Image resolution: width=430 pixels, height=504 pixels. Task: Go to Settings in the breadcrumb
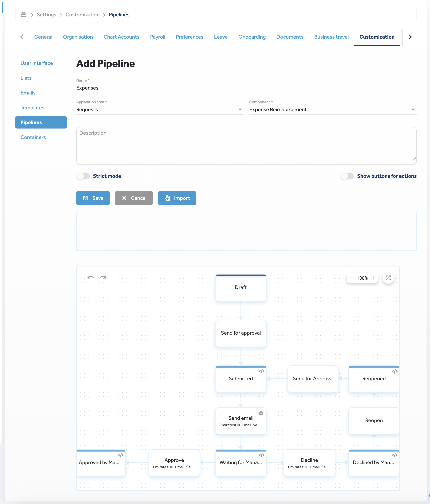(46, 15)
